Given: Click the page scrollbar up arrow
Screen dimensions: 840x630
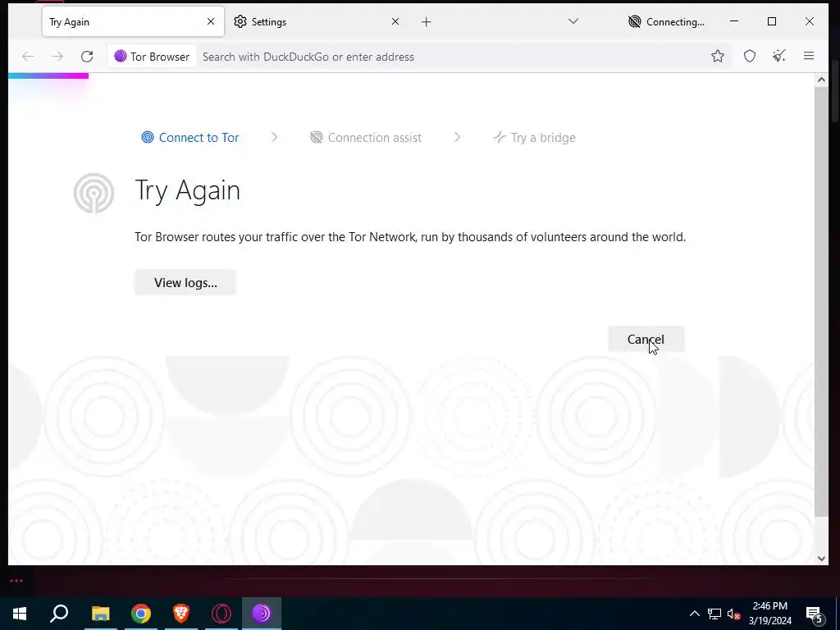Looking at the screenshot, I should coord(820,80).
